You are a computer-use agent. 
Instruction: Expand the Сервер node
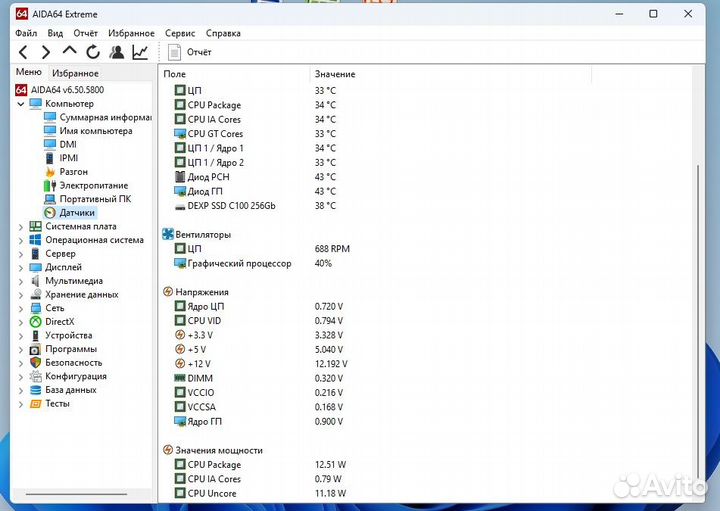21,253
